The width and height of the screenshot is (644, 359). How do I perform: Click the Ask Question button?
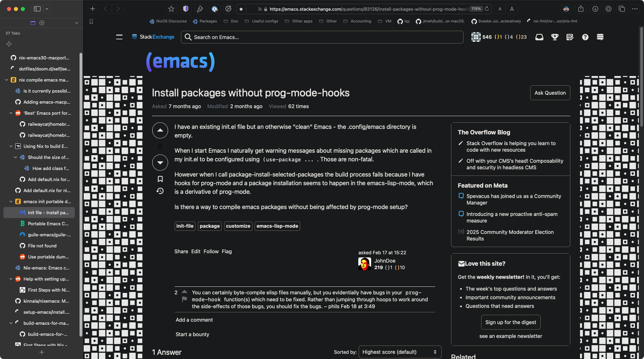pyautogui.click(x=550, y=93)
